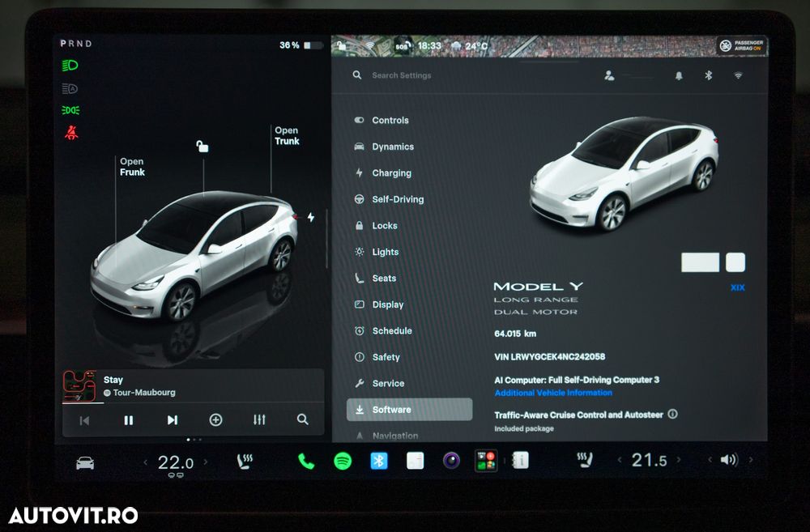The width and height of the screenshot is (810, 532).
Task: Increase driver temperature from 22.0
Action: (206, 462)
